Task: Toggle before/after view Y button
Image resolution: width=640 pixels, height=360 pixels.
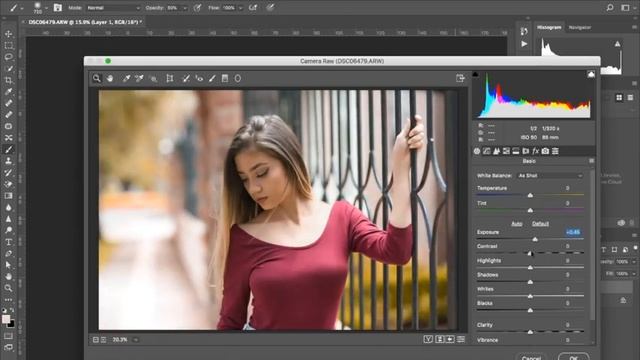Action: point(428,339)
